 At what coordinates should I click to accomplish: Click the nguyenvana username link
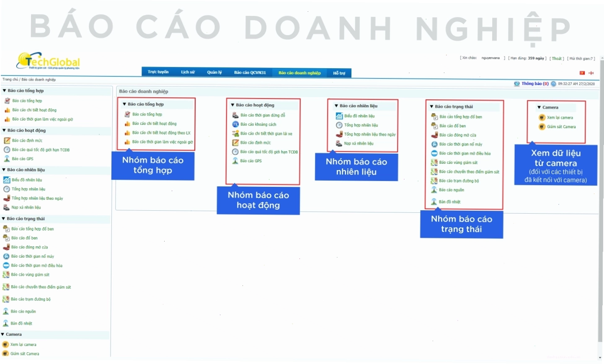tap(490, 58)
